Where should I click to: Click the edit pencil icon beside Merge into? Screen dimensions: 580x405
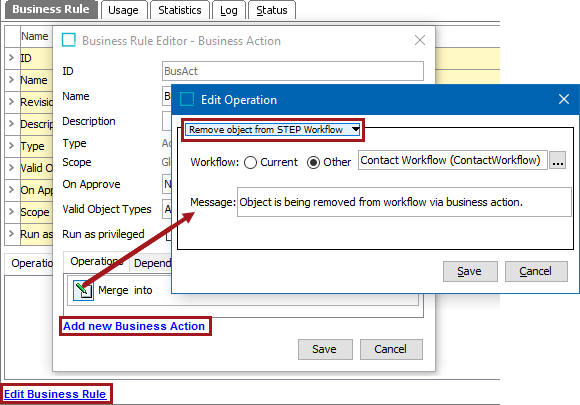(84, 290)
